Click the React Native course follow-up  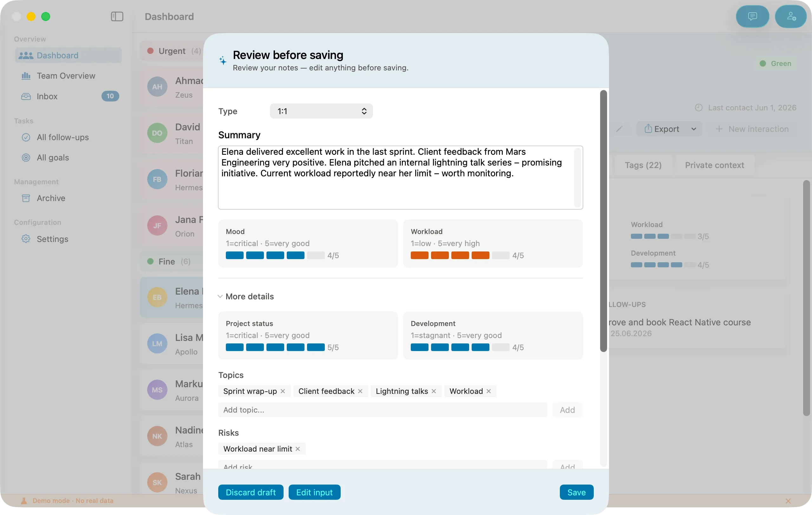679,322
